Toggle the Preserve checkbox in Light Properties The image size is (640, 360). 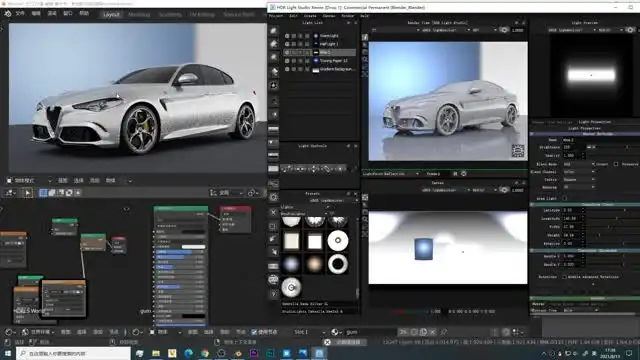[x=616, y=164]
